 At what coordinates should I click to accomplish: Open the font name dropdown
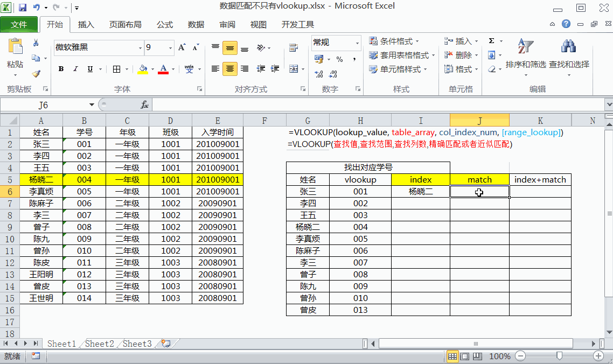tap(140, 48)
